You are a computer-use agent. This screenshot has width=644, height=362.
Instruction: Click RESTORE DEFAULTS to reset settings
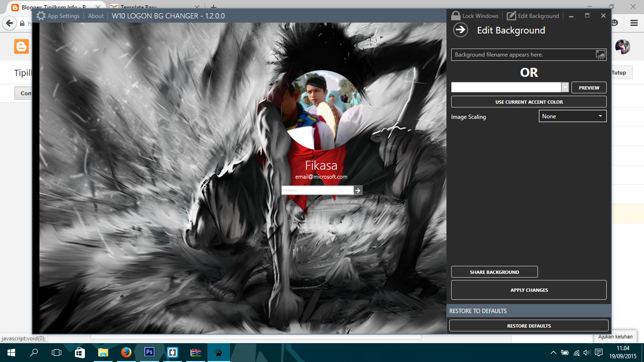tap(528, 325)
